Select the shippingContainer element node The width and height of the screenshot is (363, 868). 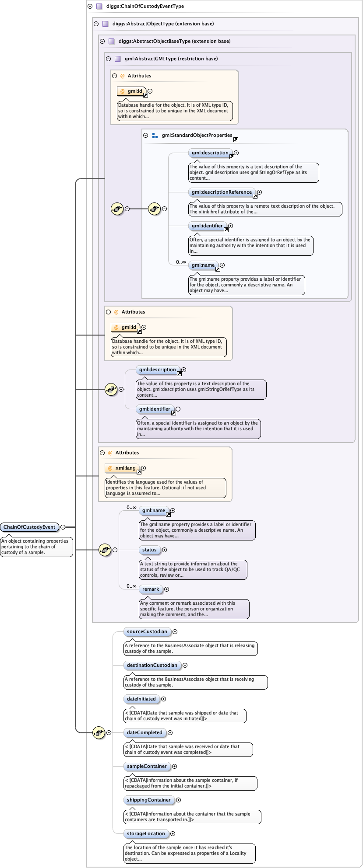[149, 800]
